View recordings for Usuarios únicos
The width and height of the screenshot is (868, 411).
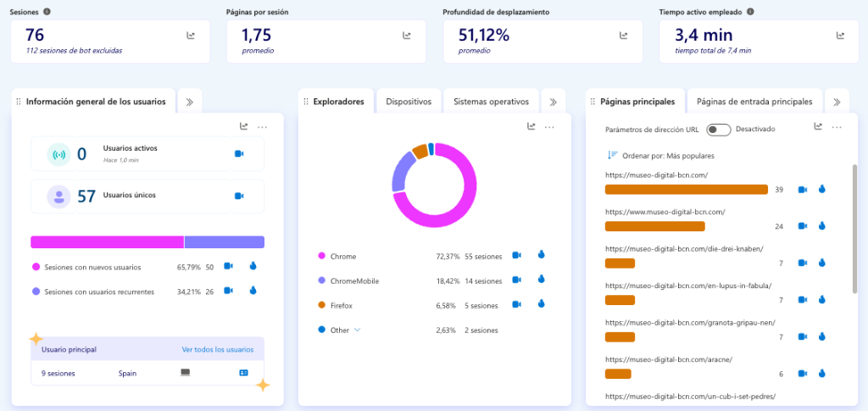tap(239, 196)
